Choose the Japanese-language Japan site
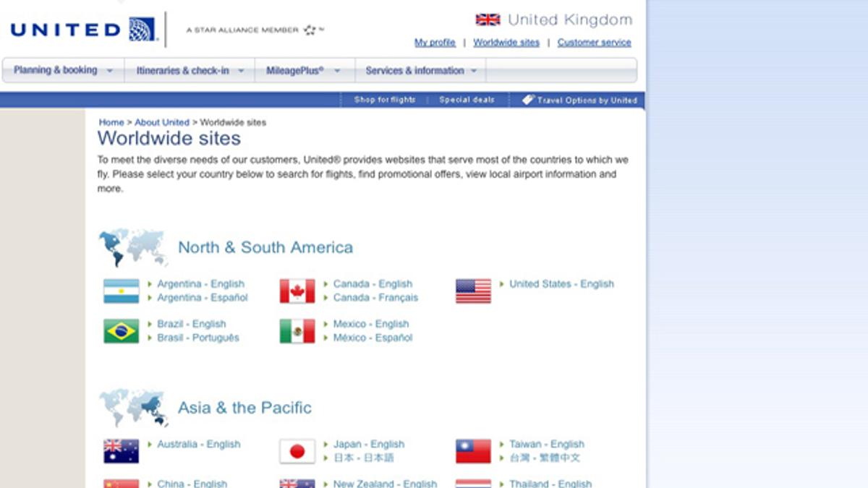Image resolution: width=868 pixels, height=488 pixels. [x=364, y=458]
